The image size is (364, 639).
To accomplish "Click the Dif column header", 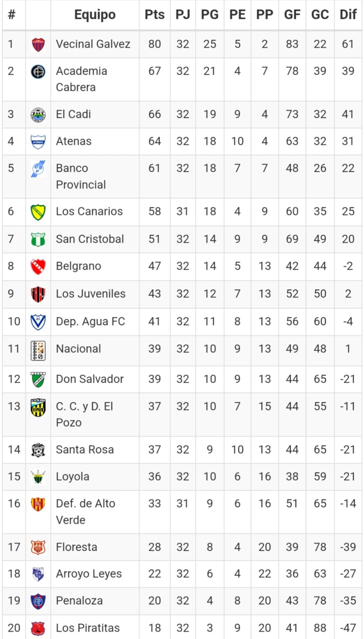I will (348, 15).
